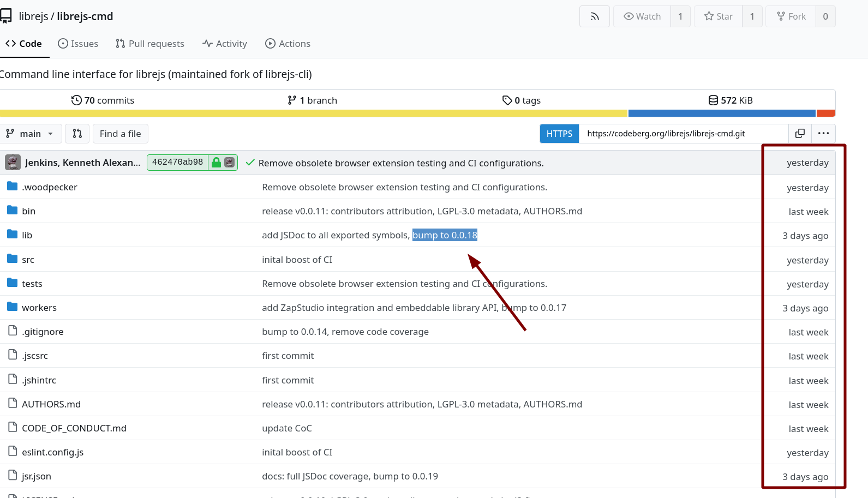Select the HTTPS clone option
Image resolution: width=868 pixels, height=498 pixels.
560,134
